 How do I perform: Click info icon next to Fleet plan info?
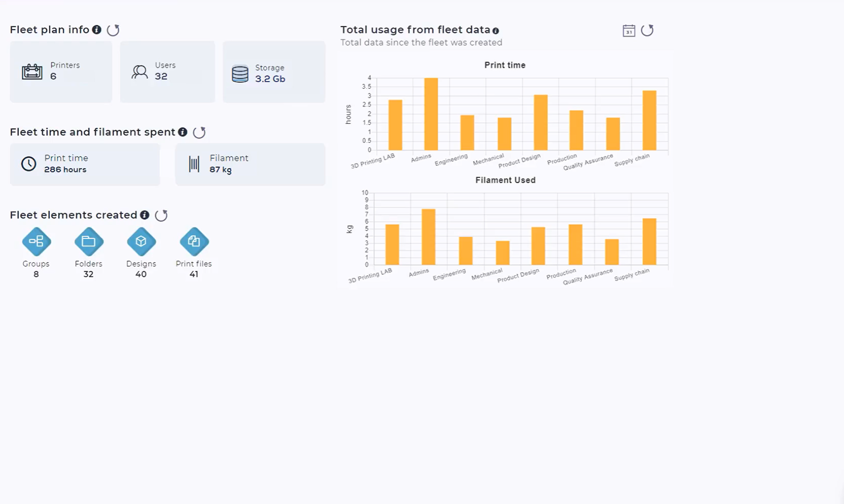(97, 30)
